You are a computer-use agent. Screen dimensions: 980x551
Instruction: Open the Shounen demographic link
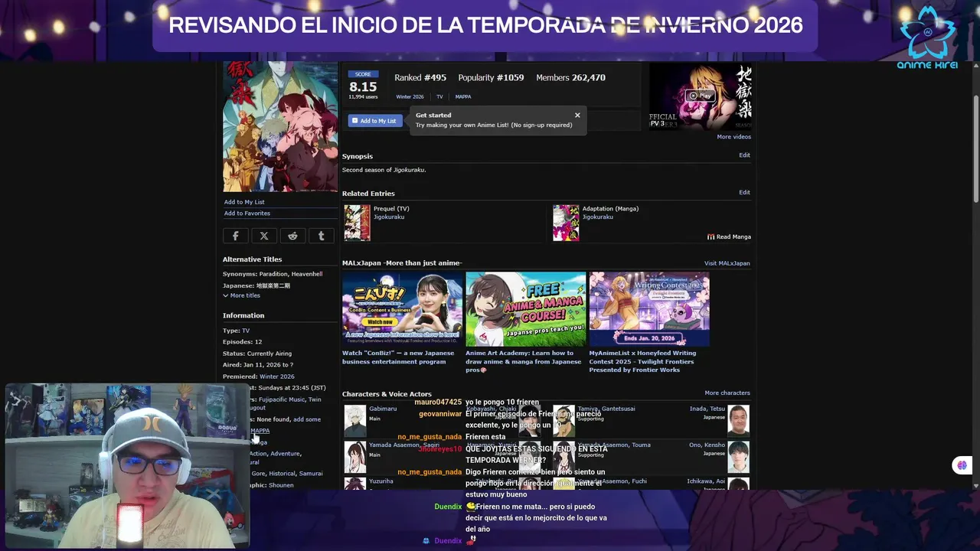coord(281,486)
